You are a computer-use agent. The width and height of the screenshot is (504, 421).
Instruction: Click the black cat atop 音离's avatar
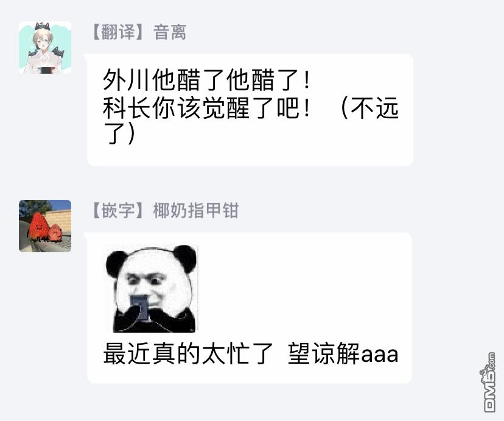click(x=42, y=26)
